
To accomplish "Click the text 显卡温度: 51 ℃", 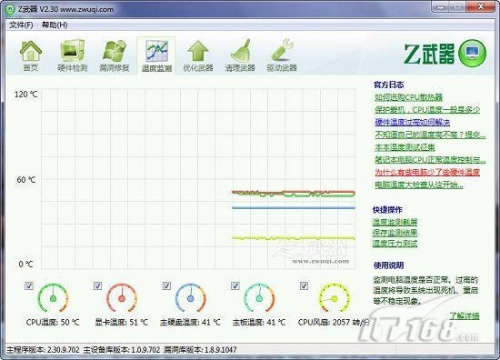I will tap(122, 322).
